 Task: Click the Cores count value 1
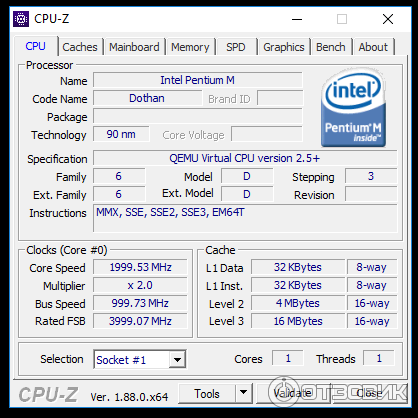click(288, 358)
